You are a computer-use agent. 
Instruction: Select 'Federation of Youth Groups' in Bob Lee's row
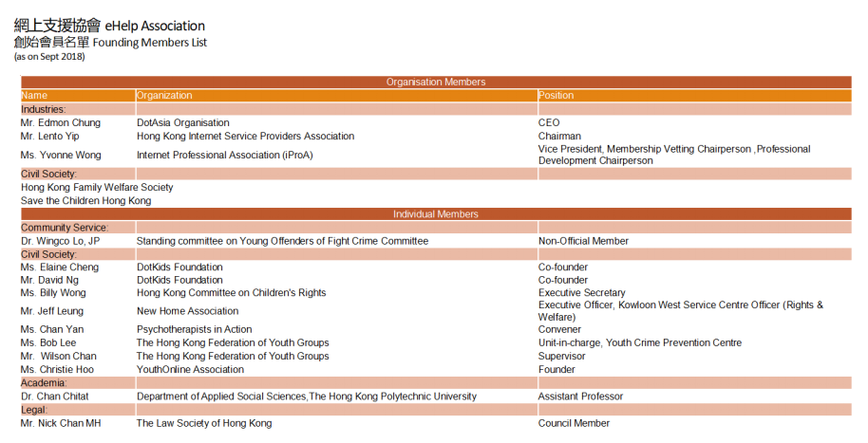tap(233, 342)
